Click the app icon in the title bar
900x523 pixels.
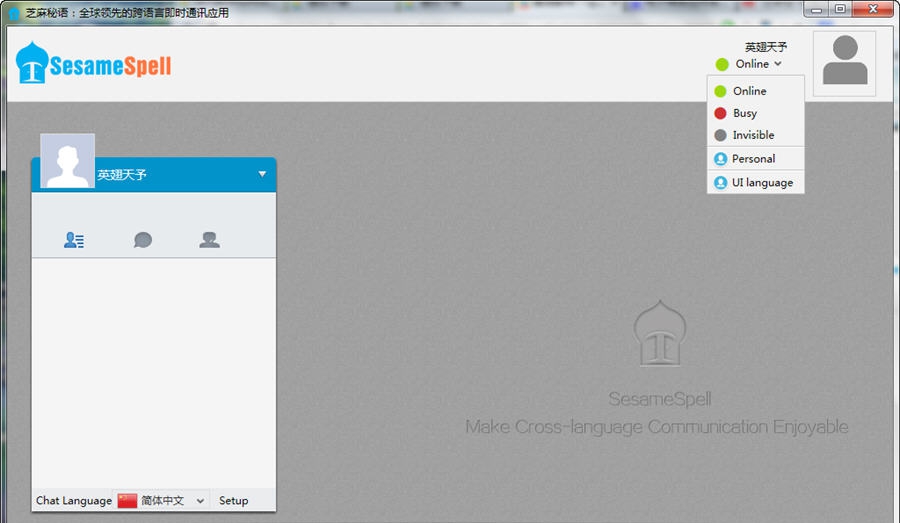pos(14,13)
